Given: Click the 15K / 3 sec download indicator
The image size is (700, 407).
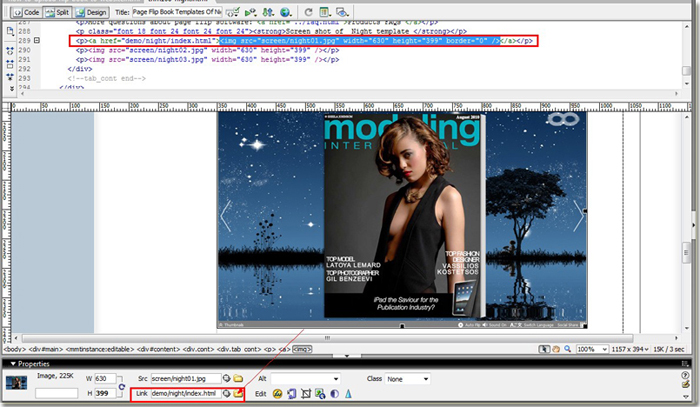Looking at the screenshot, I should (669, 349).
